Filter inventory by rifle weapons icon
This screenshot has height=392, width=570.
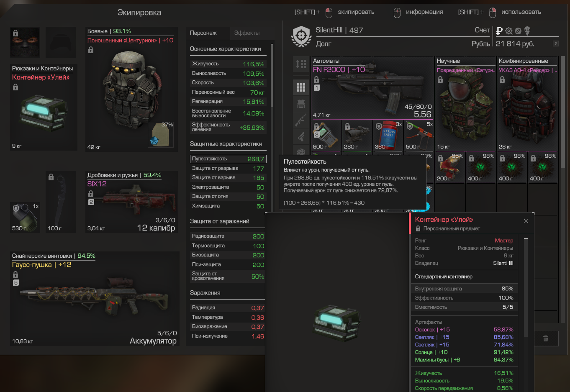click(x=301, y=120)
